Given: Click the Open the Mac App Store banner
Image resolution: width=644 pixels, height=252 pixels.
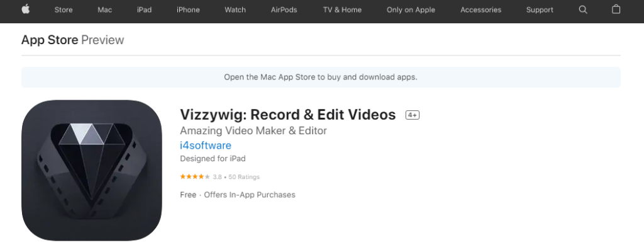Looking at the screenshot, I should click(x=321, y=77).
